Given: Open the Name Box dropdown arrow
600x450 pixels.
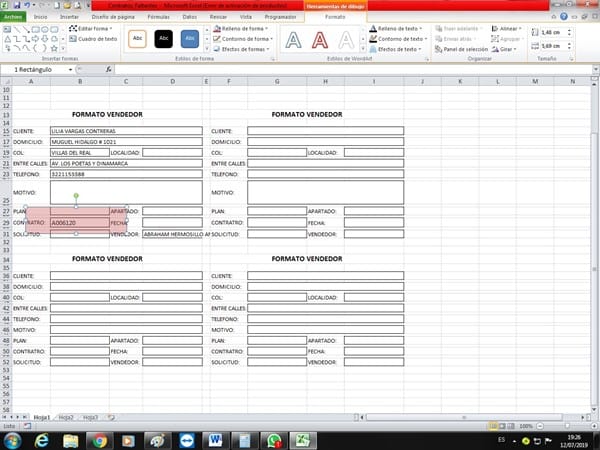Looking at the screenshot, I should [70, 70].
